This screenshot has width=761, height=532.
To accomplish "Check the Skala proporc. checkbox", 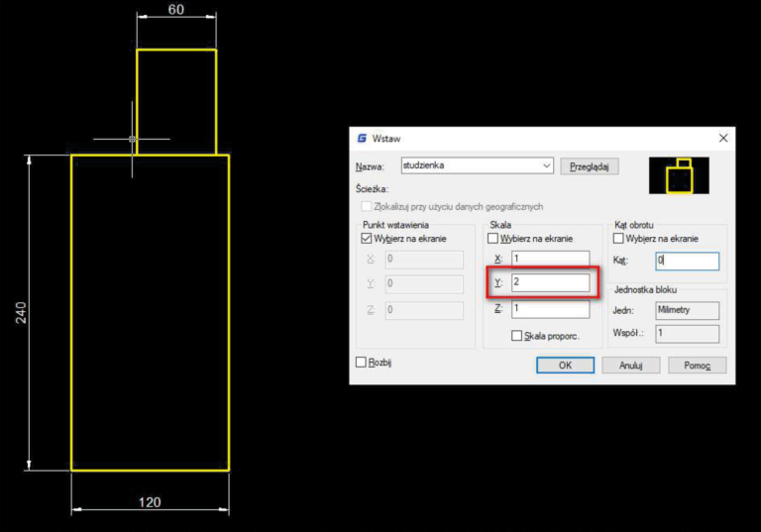I will [x=517, y=336].
